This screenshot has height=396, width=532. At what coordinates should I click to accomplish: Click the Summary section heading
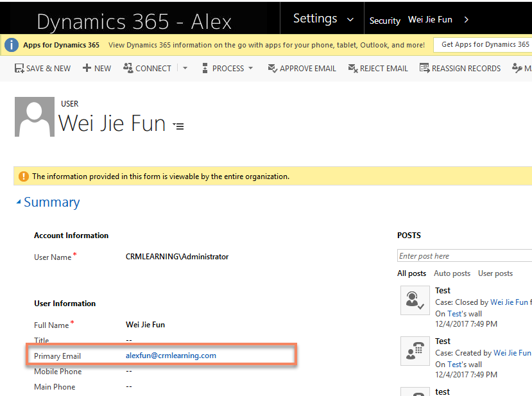[x=51, y=202]
